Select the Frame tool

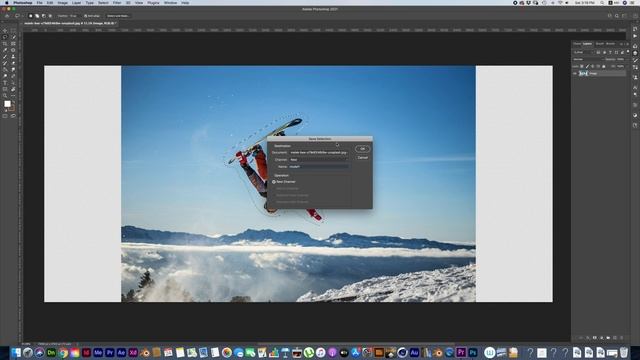coord(13,44)
